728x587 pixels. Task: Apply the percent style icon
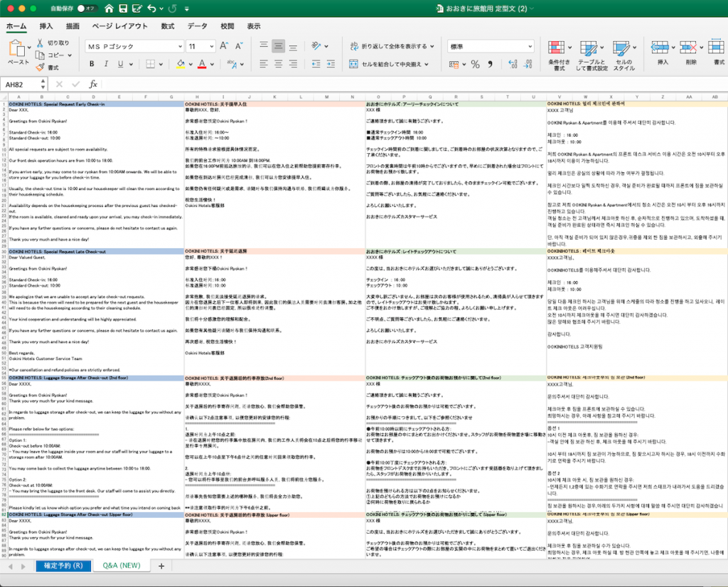(x=476, y=64)
